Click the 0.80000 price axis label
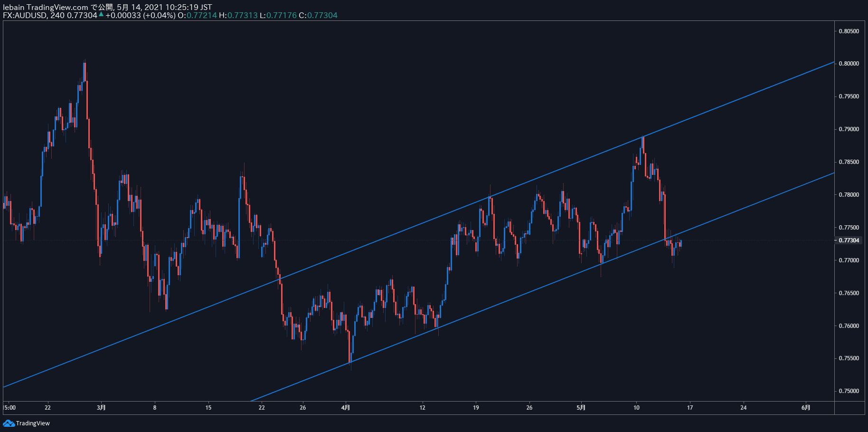 (849, 64)
